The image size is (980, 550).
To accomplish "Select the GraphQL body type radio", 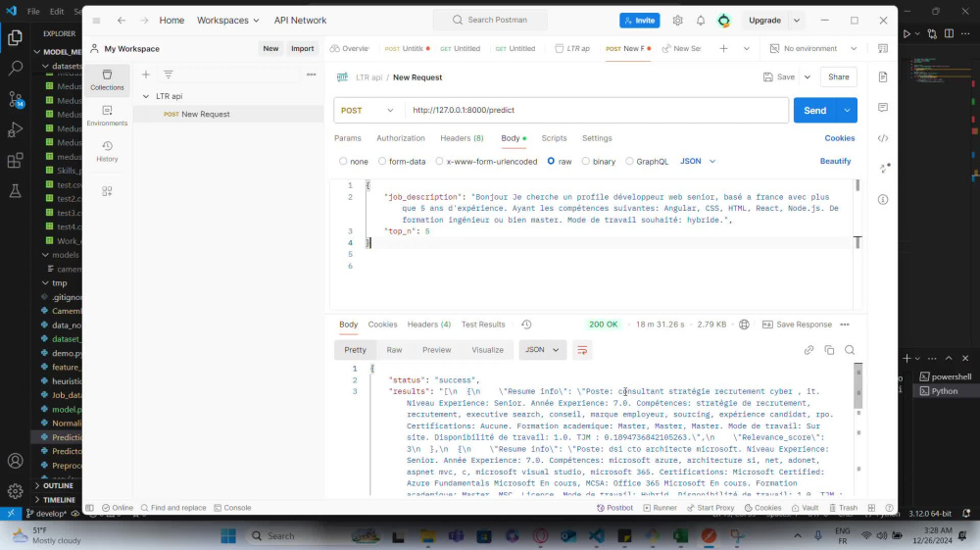I will coord(629,161).
